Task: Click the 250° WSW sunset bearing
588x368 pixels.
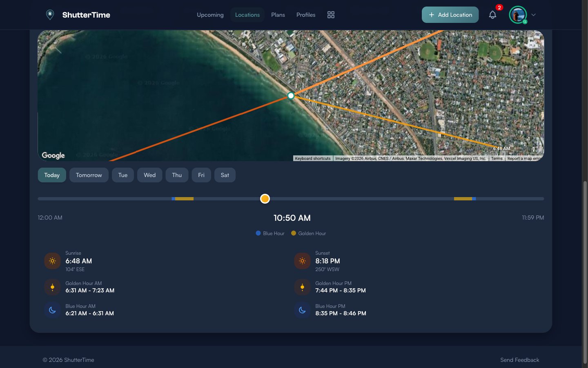Action: coord(327,269)
